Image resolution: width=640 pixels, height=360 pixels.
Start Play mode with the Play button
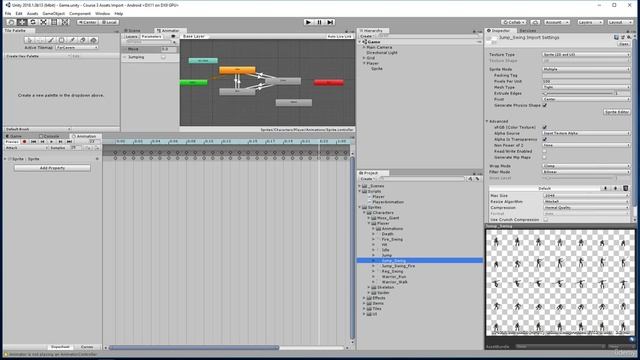[x=308, y=22]
